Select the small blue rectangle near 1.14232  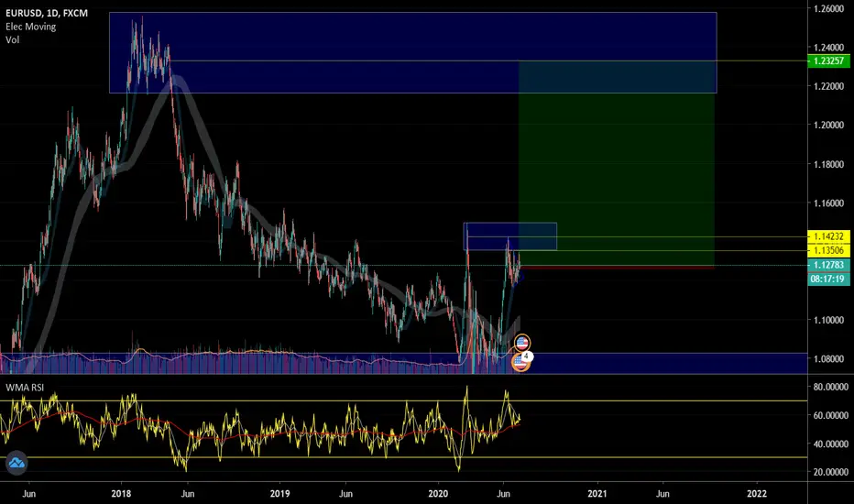point(509,236)
